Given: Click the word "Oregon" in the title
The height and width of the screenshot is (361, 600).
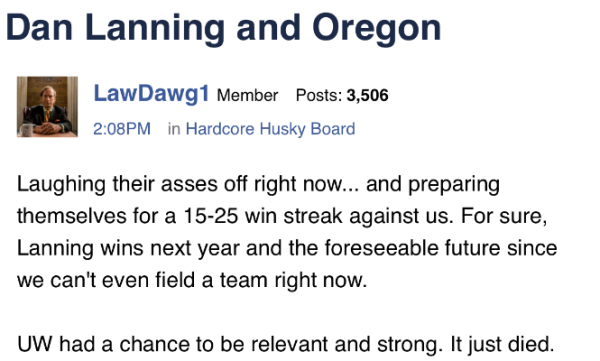Looking at the screenshot, I should (377, 29).
